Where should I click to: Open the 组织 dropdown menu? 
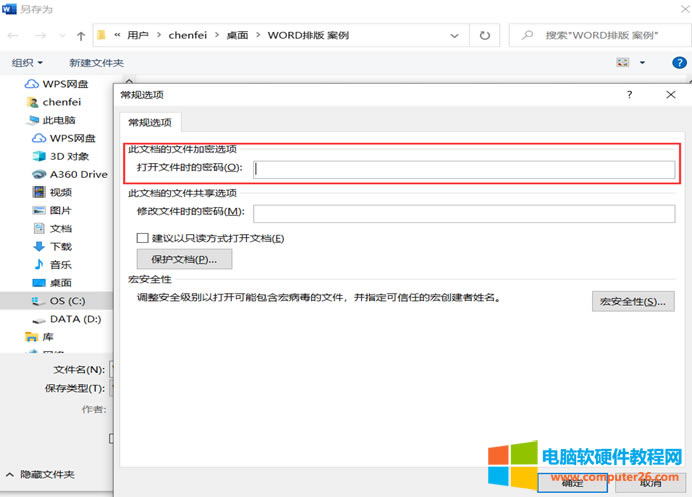[28, 63]
